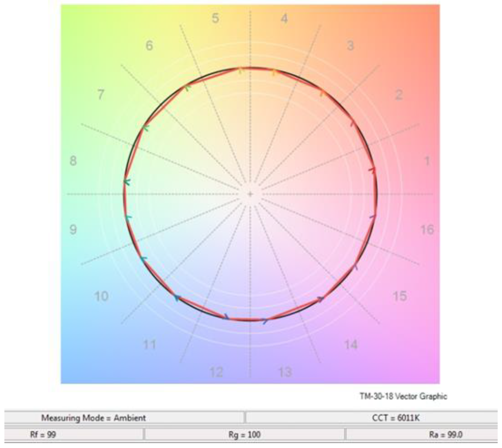Click the Ra = 99.0 status cell
The width and height of the screenshot is (502, 448).
(x=446, y=435)
